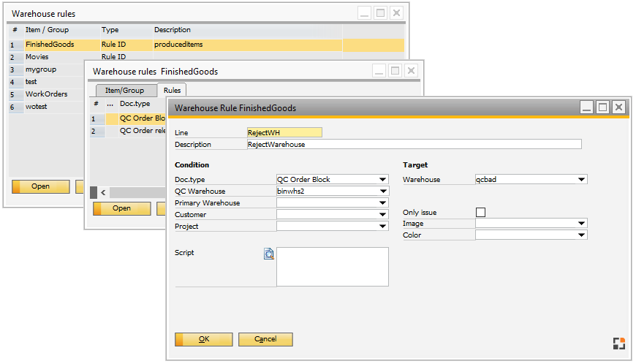Minimize the Warehouse Rule FinishedGoods window
Screen dimensions: 636x364
pos(586,107)
